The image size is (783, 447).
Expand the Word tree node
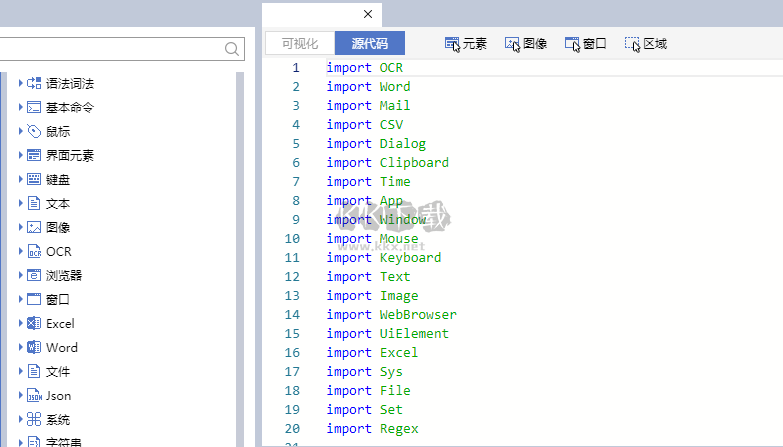coord(20,347)
